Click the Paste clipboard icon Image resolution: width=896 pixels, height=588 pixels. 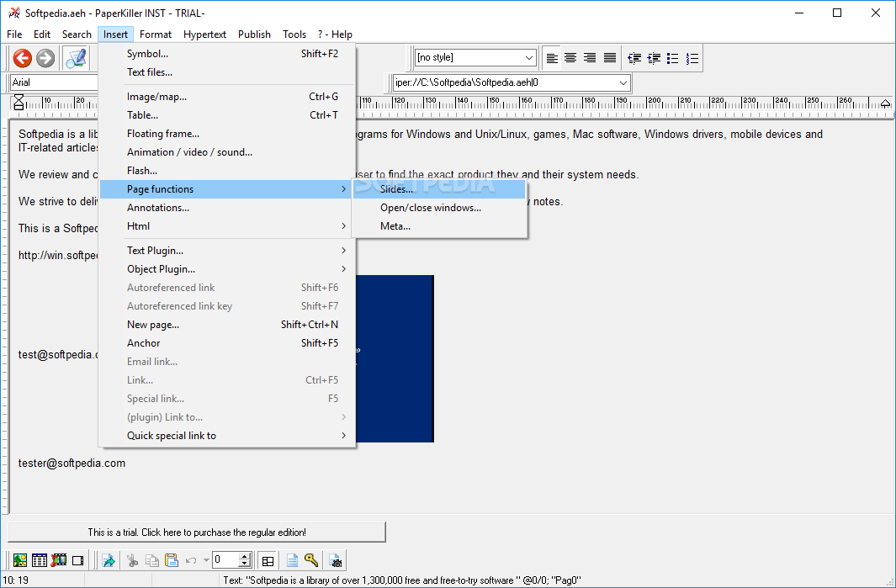click(x=172, y=560)
